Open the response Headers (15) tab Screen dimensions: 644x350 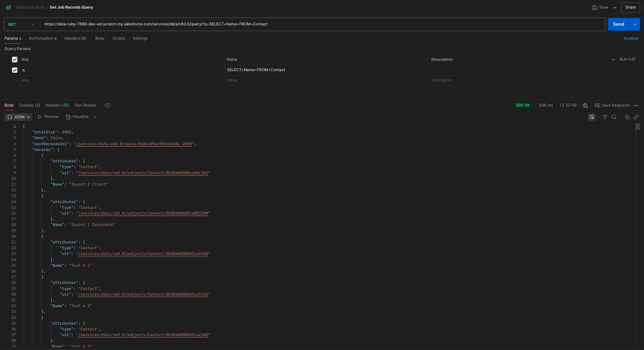point(57,105)
